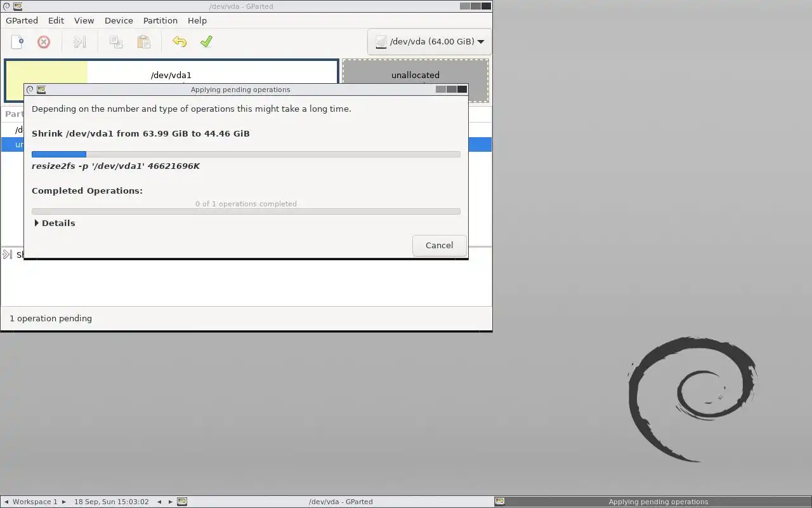Cancel the pending operations dialog
Image resolution: width=812 pixels, height=508 pixels.
tap(439, 245)
